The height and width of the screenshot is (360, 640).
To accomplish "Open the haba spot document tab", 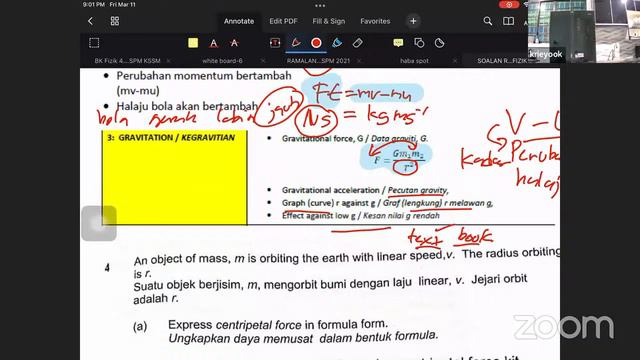I will [x=414, y=61].
